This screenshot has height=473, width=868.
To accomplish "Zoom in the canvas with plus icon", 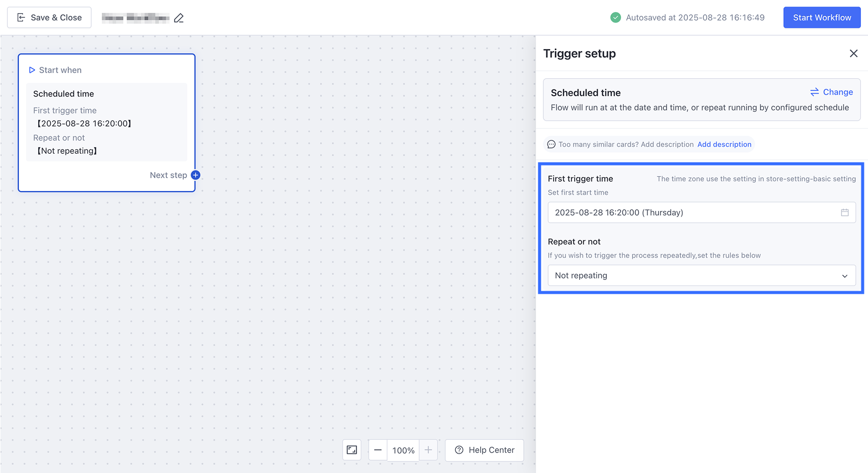I will (428, 450).
